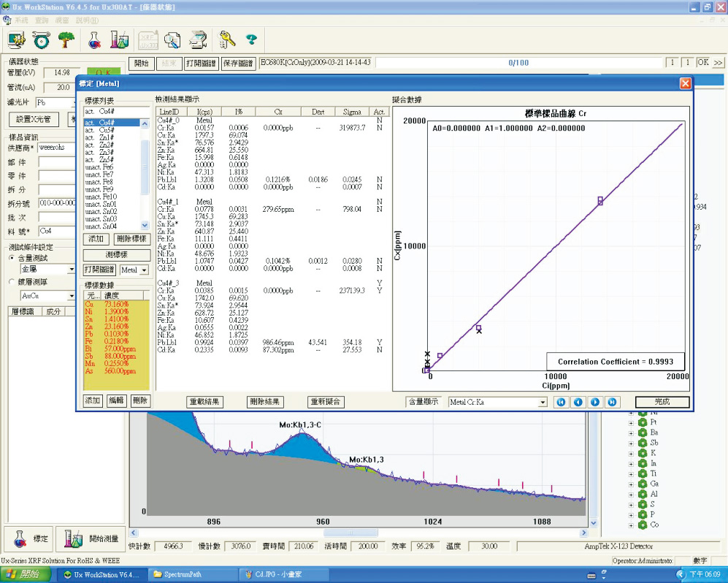Screen dimensions: 728x583
Task: Expand the Co element tree node
Action: point(631,525)
